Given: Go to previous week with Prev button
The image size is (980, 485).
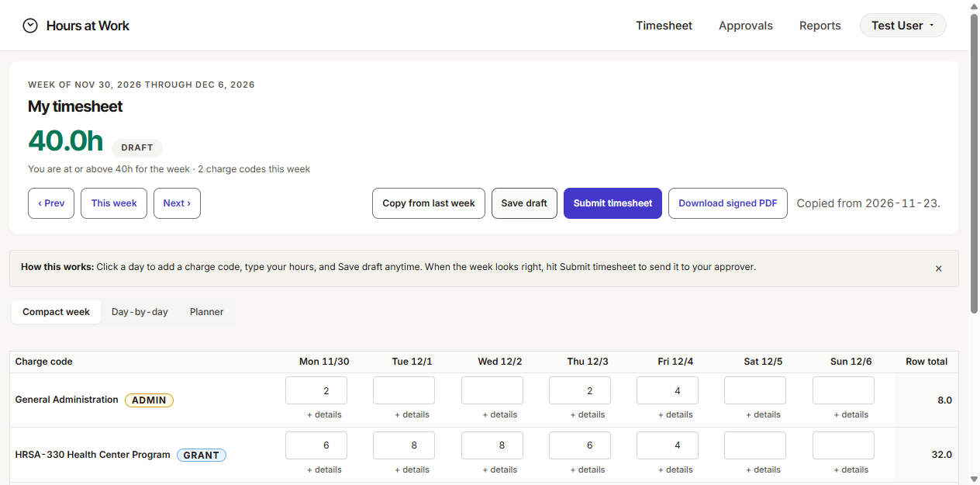Looking at the screenshot, I should click(51, 203).
